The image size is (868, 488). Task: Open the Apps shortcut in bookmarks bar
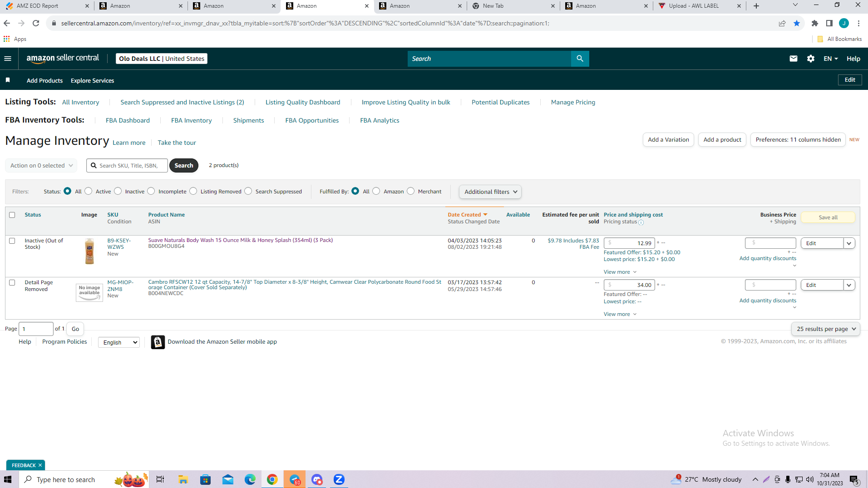pyautogui.click(x=15, y=39)
